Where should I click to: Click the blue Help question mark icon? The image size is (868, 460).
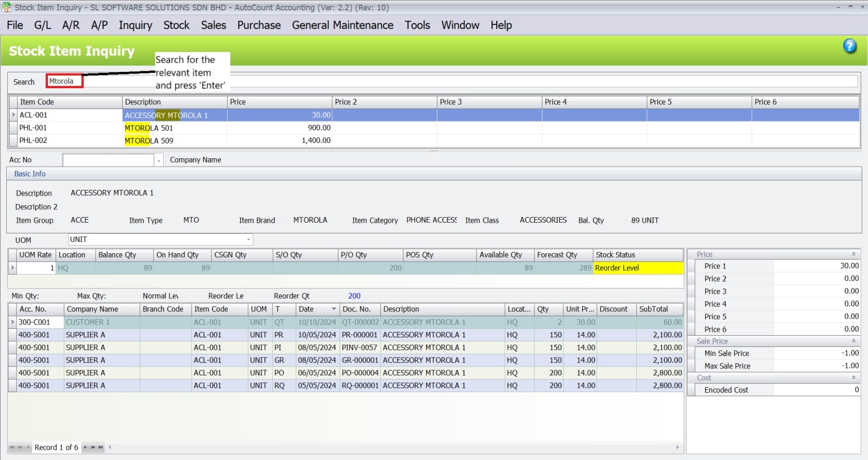click(x=849, y=46)
